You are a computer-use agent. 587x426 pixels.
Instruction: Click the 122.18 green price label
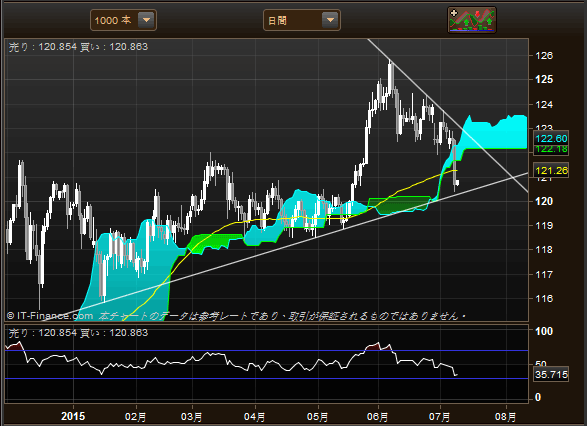click(551, 149)
